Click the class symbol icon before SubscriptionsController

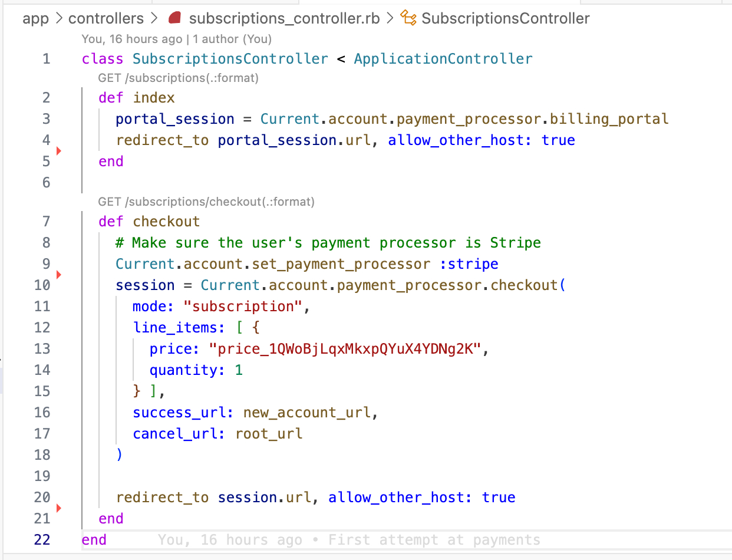pos(408,19)
